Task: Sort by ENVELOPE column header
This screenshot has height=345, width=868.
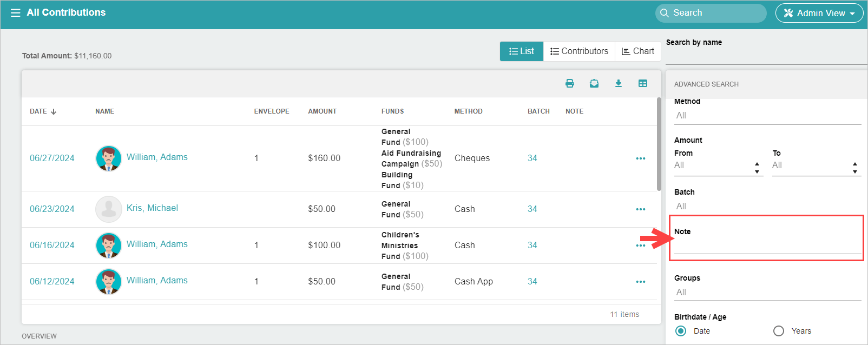Action: (x=272, y=111)
